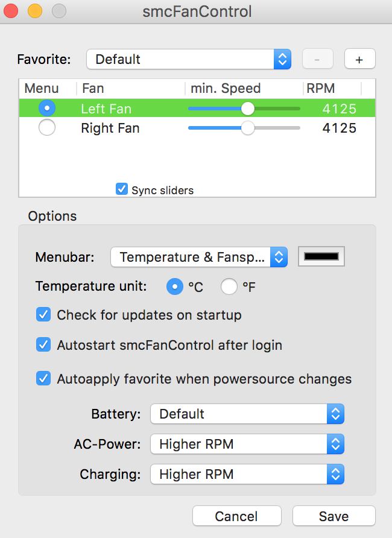Click the Right Fan min speed slider
The width and height of the screenshot is (392, 538).
tap(247, 128)
